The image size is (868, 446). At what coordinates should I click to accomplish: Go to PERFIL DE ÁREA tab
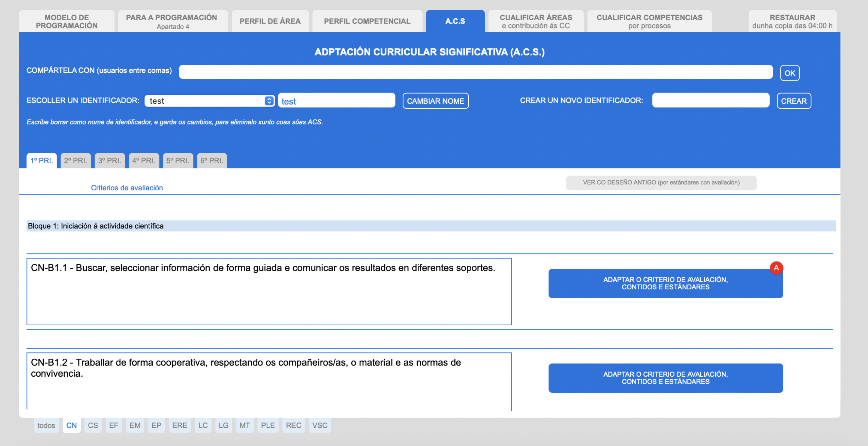tap(270, 21)
